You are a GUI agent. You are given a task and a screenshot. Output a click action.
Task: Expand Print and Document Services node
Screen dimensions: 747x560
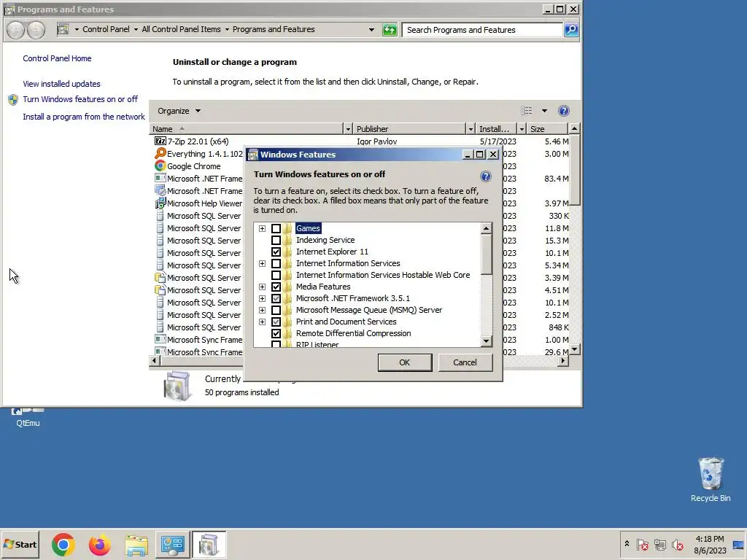[x=262, y=322]
